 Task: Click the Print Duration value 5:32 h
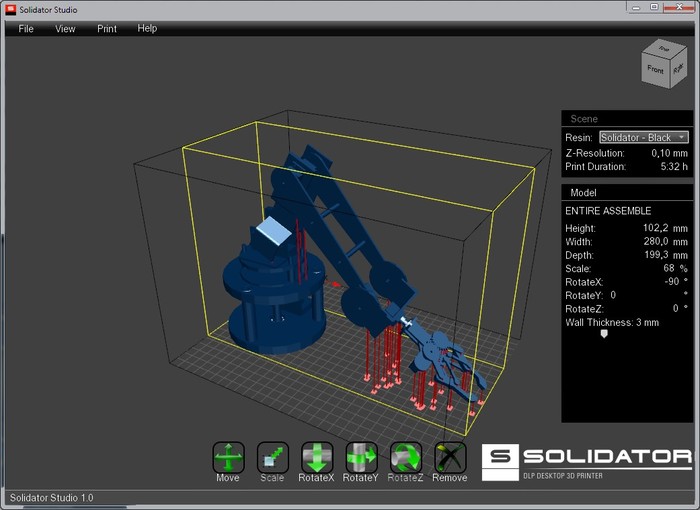674,167
